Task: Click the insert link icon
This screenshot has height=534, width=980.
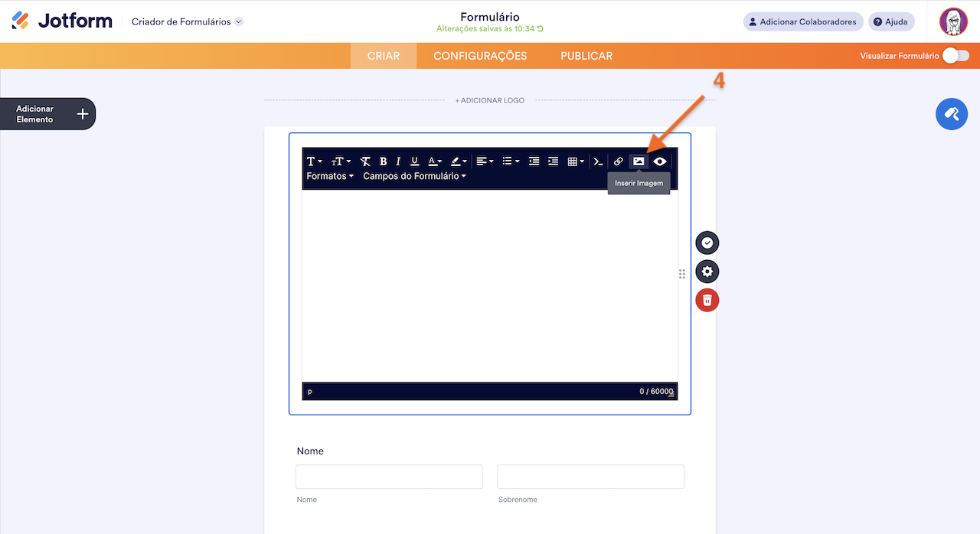Action: tap(619, 161)
